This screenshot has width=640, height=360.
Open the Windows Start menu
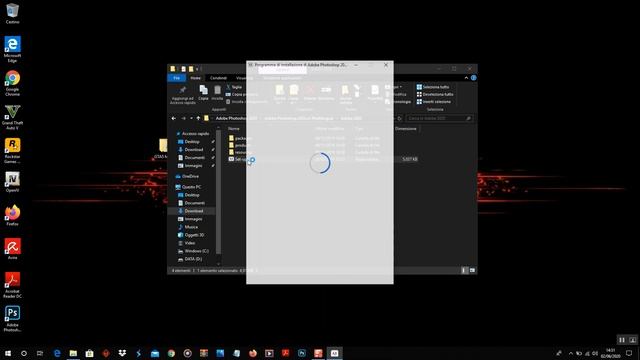click(8, 353)
